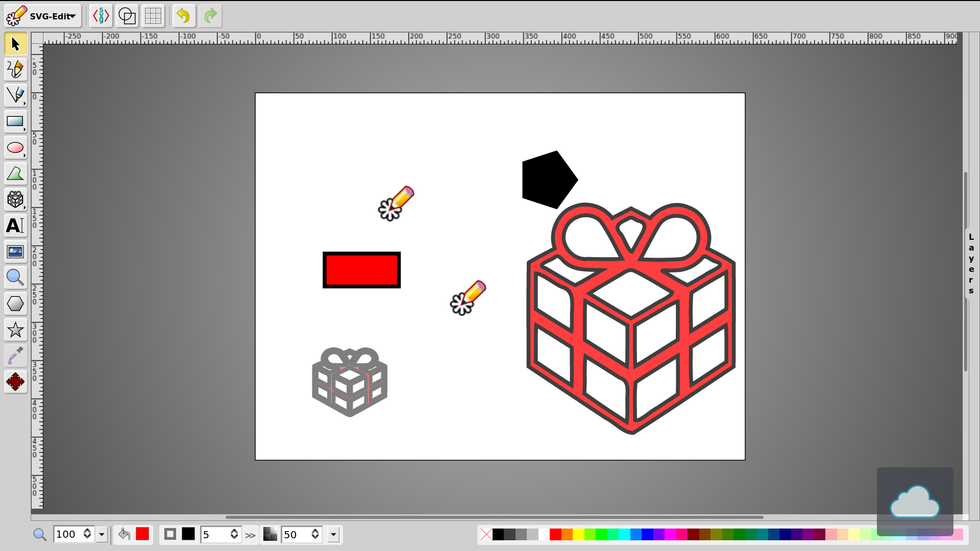The image size is (980, 551).
Task: Open the opacity dropdown
Action: [x=333, y=534]
